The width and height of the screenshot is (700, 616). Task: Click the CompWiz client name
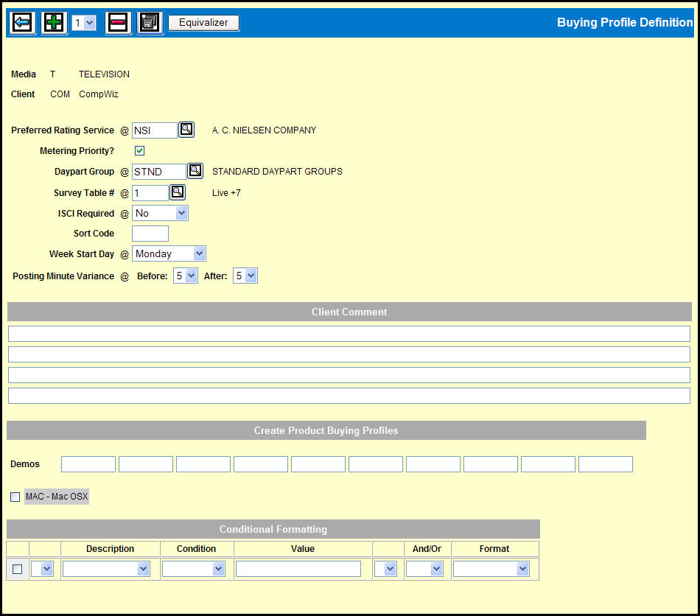(x=99, y=94)
